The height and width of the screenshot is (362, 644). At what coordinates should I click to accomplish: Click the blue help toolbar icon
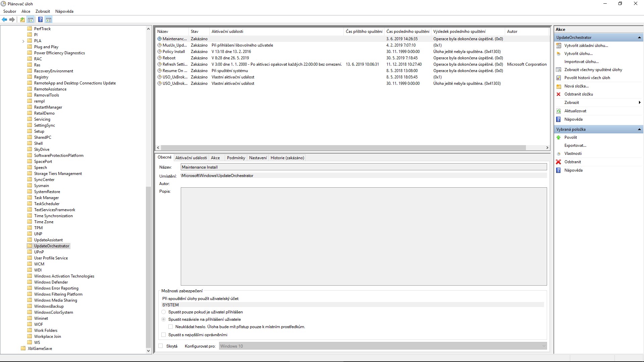[x=40, y=20]
